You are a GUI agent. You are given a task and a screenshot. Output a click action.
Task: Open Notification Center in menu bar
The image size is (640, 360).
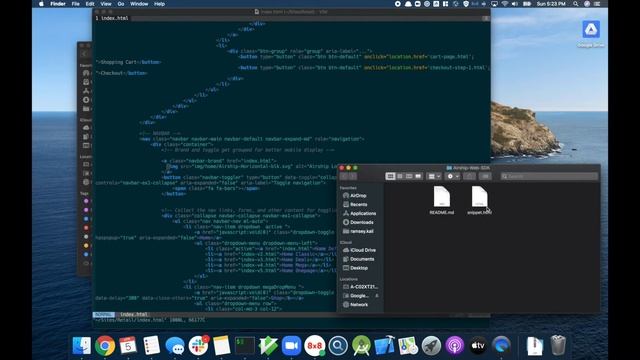coord(597,4)
